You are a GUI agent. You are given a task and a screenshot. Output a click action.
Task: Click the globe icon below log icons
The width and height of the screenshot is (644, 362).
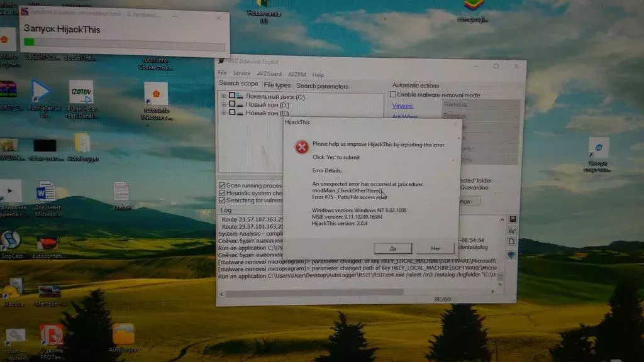click(x=511, y=255)
